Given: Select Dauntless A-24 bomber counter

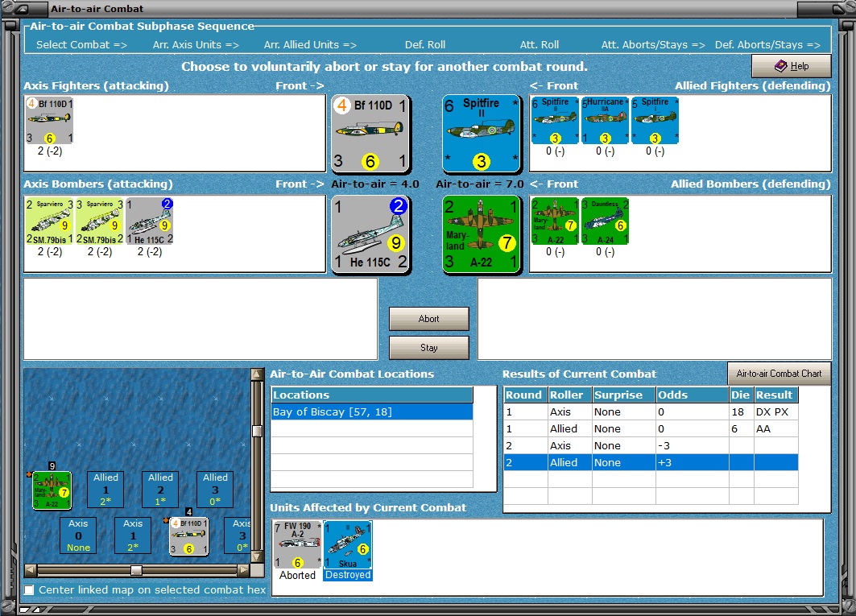Looking at the screenshot, I should coord(605,221).
